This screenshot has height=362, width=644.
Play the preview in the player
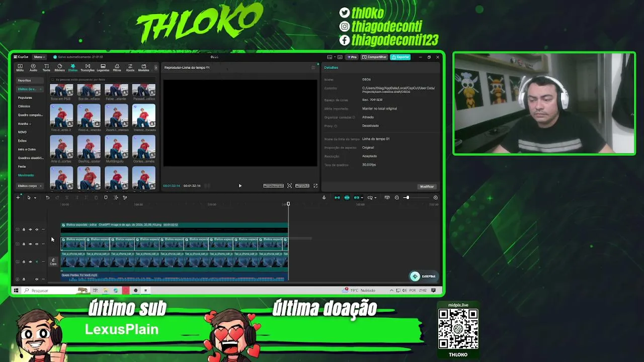tap(240, 186)
